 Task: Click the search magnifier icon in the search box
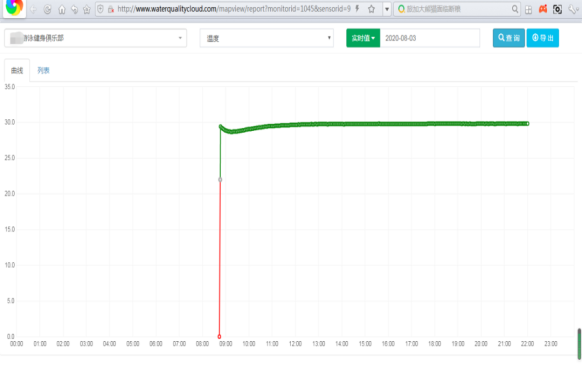(515, 9)
